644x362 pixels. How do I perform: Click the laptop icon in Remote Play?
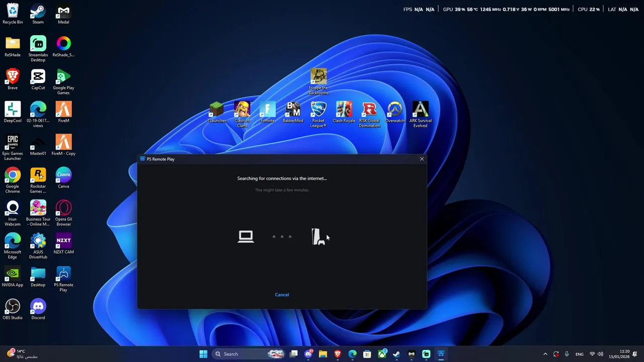click(246, 236)
